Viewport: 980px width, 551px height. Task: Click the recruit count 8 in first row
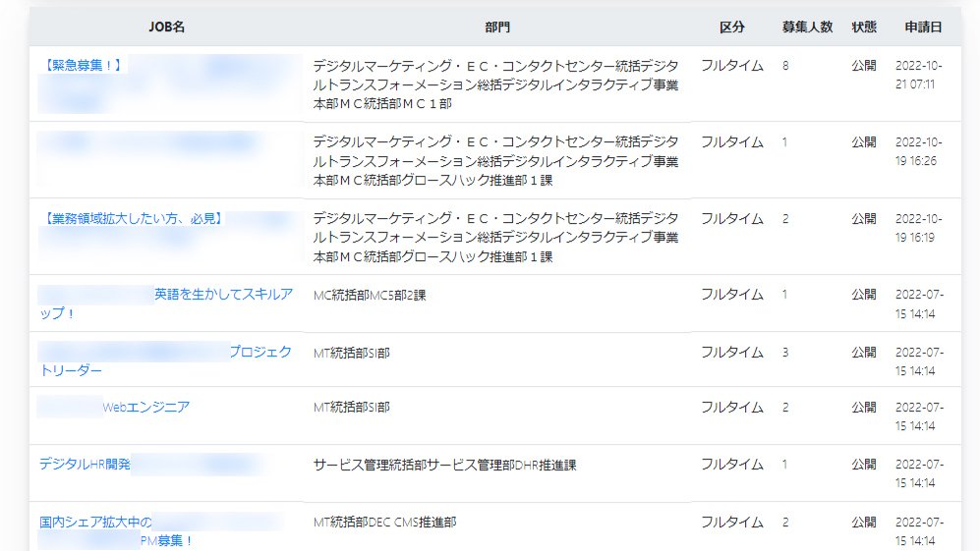(785, 66)
